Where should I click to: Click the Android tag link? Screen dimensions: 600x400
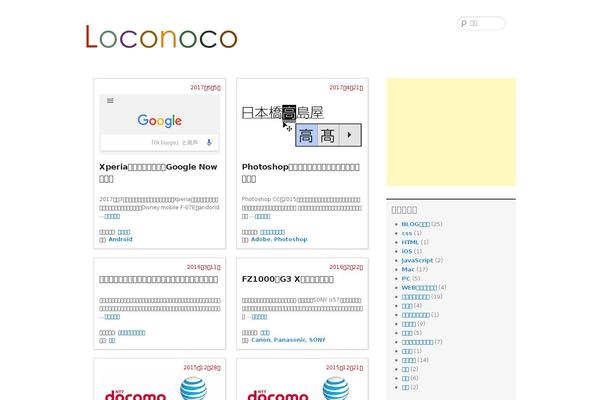tap(121, 239)
